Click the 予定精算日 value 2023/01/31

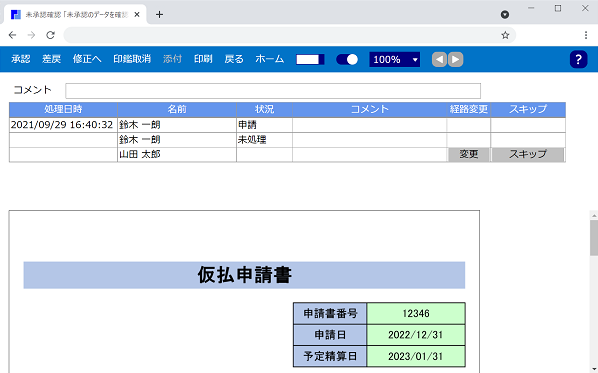tap(416, 356)
